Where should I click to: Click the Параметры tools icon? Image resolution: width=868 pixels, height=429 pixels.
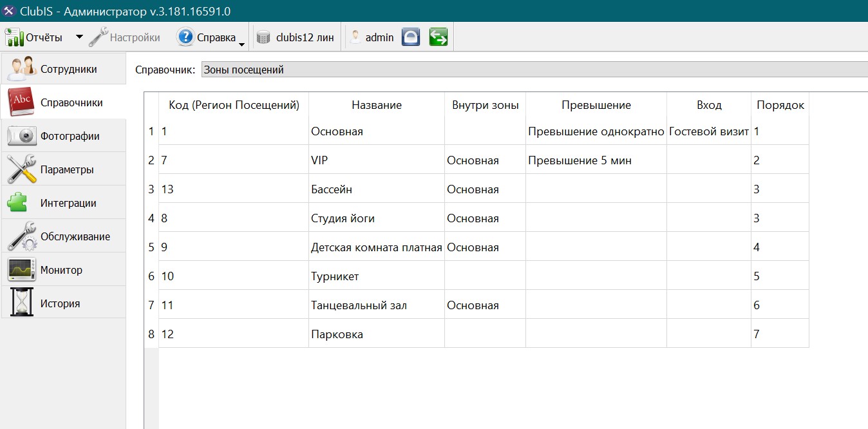(x=21, y=169)
